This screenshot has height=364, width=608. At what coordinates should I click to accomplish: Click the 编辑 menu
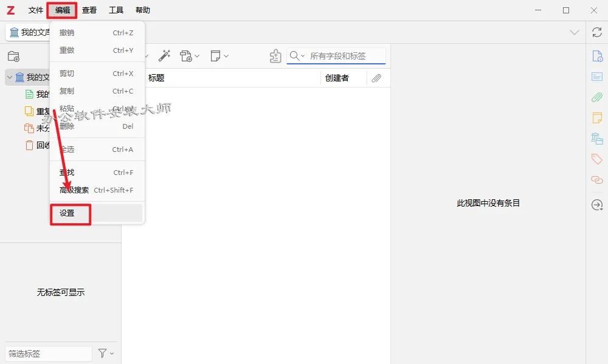click(x=62, y=10)
